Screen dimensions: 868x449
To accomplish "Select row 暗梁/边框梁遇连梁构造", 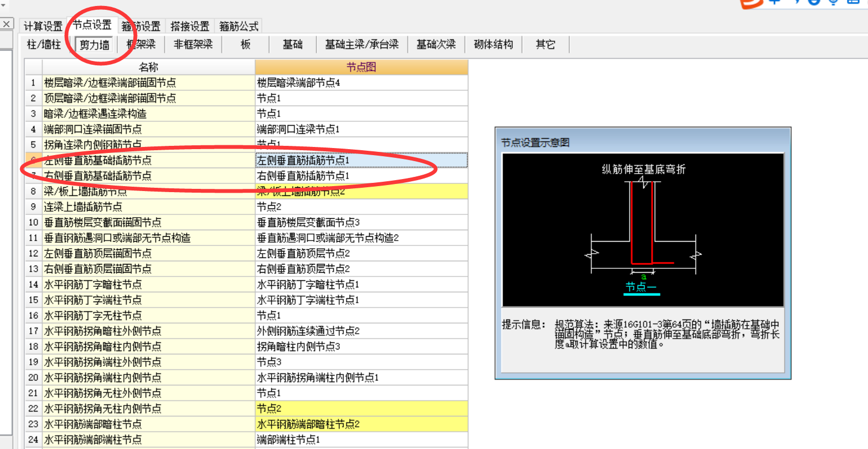I will pyautogui.click(x=148, y=114).
